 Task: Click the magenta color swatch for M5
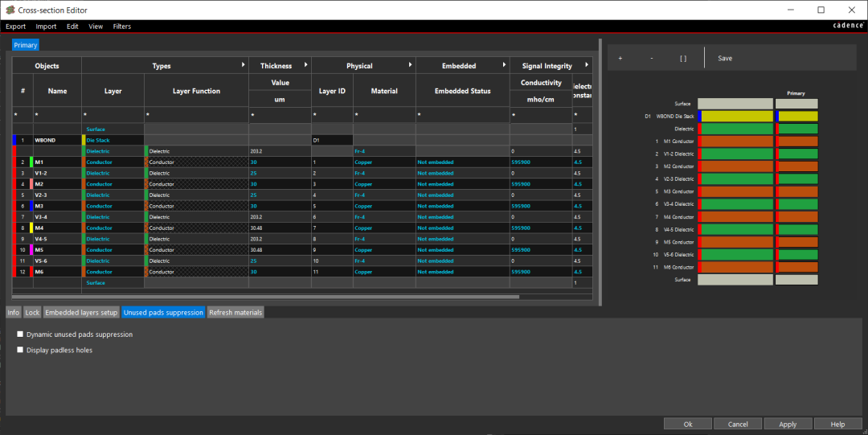pos(31,250)
